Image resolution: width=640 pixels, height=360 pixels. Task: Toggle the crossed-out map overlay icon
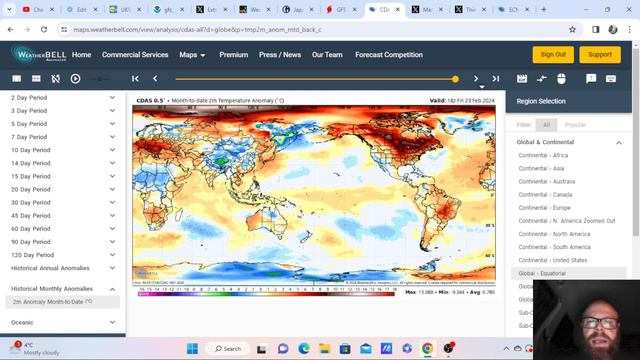pyautogui.click(x=56, y=78)
